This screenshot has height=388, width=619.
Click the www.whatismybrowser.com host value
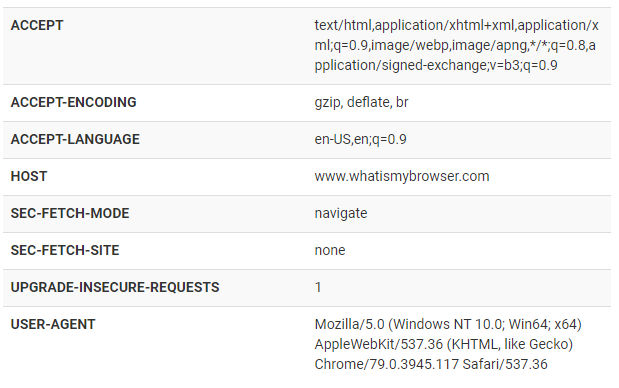tap(402, 176)
